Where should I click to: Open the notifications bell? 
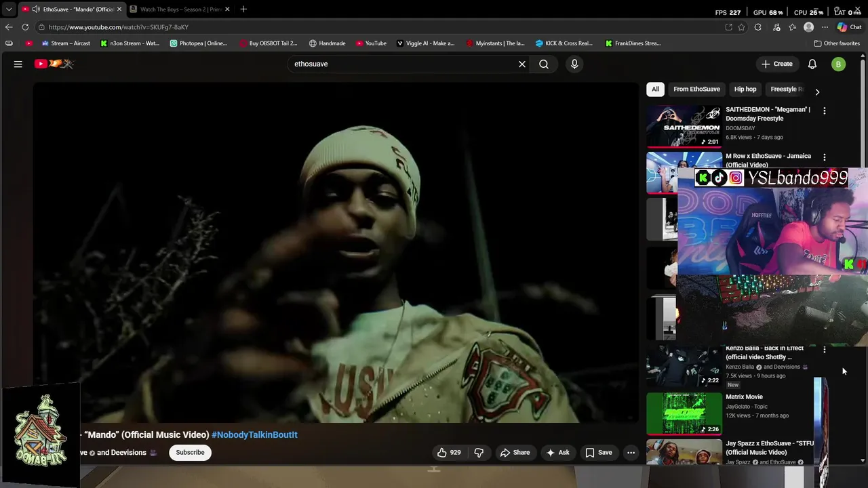pos(812,64)
